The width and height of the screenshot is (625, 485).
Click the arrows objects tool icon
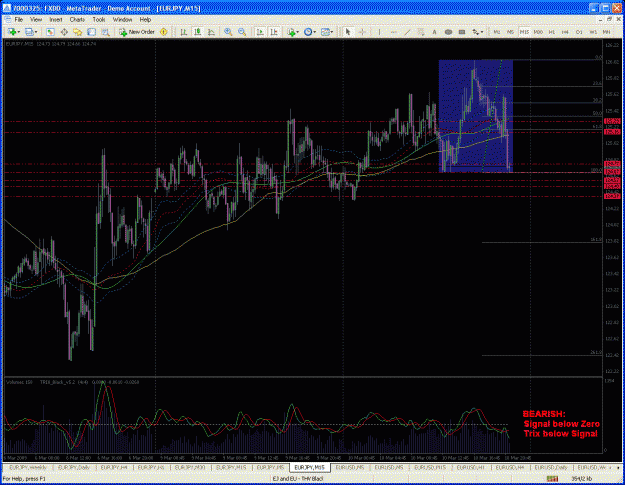point(475,32)
